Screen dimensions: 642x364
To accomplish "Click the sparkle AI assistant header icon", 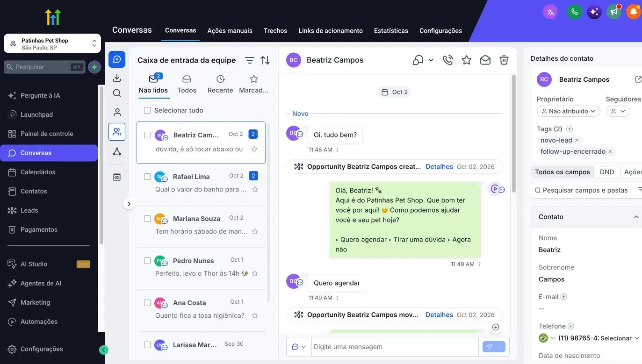I will 594,12.
